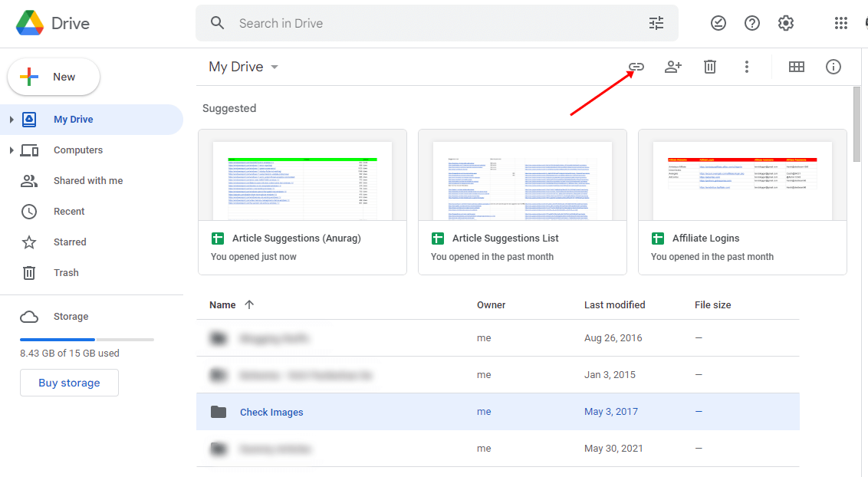Expand the My Drive tree arrow
Viewport: 868px width, 477px height.
pos(12,120)
